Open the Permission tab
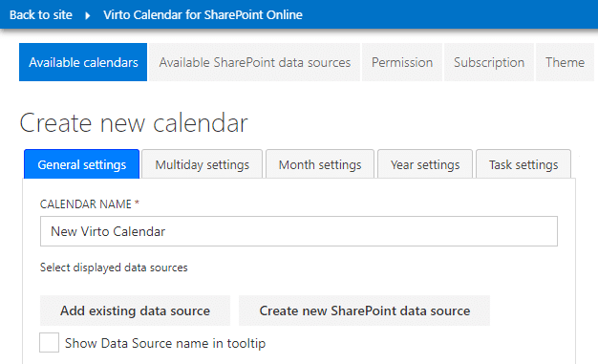 [x=402, y=62]
